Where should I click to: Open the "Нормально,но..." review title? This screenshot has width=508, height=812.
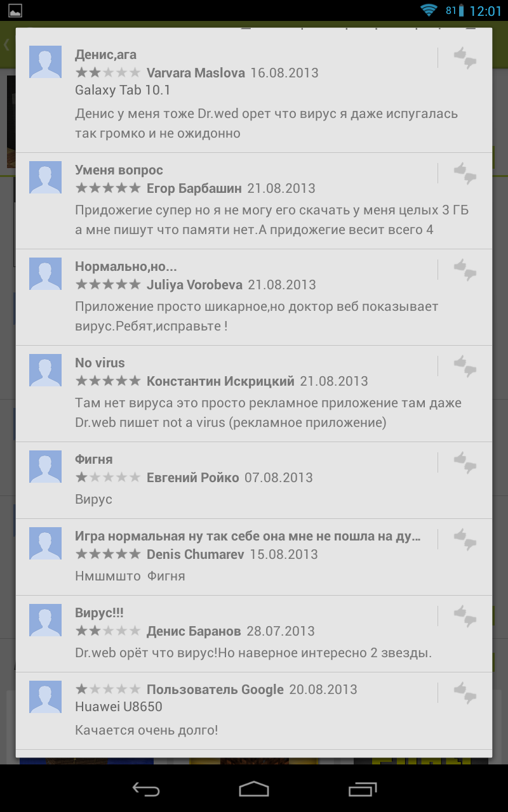[x=126, y=266]
